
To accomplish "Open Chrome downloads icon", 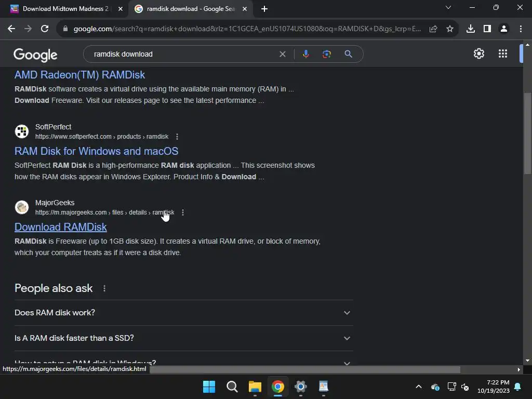I will click(471, 29).
